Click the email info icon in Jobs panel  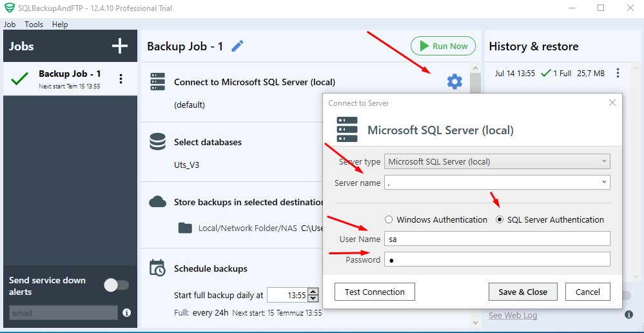click(127, 313)
